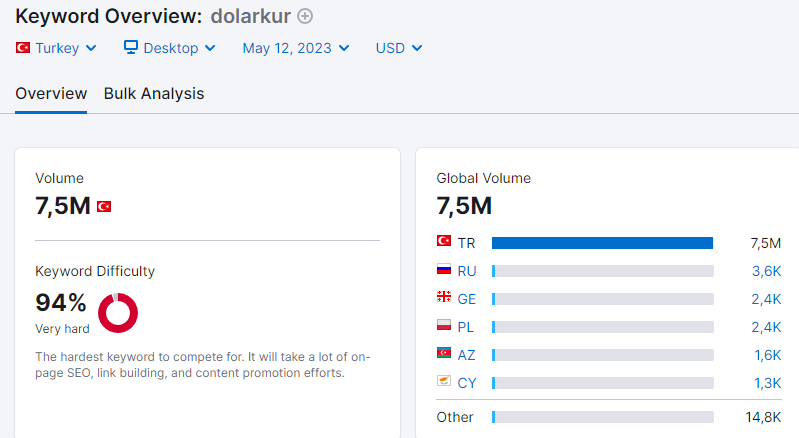Open the USD currency dropdown
Image resolution: width=799 pixels, height=438 pixels.
click(399, 48)
